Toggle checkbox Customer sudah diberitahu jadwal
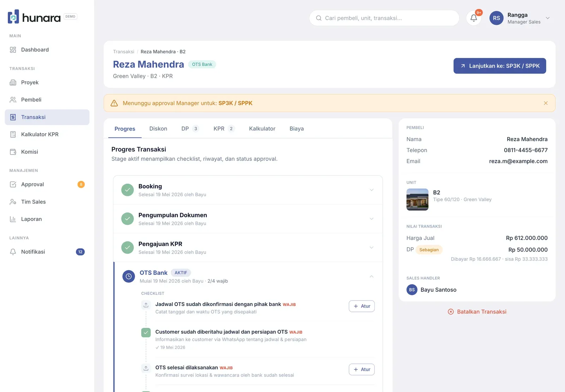 pos(146,332)
